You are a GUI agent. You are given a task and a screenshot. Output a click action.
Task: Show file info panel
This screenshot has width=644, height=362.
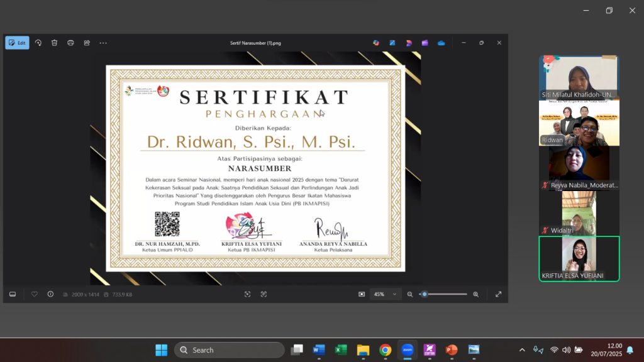pos(50,294)
